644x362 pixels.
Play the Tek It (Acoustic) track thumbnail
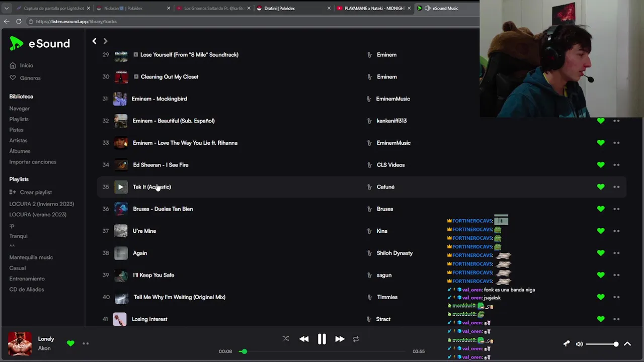pyautogui.click(x=120, y=187)
